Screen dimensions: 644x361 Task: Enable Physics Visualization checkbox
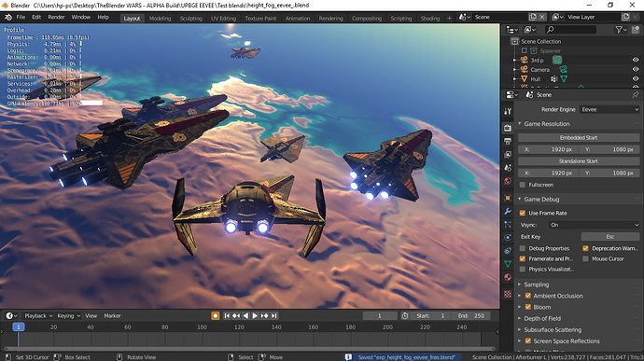click(x=523, y=269)
